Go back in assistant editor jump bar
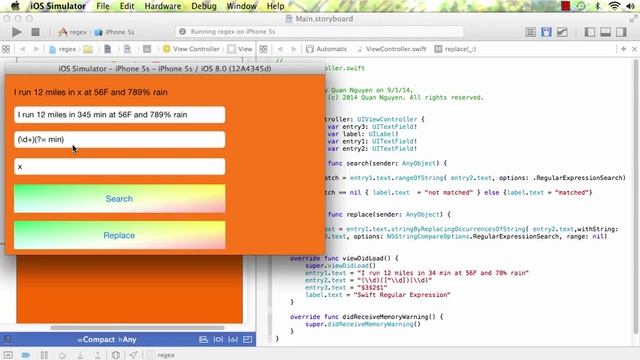Screen dimensions: 640x360 pyautogui.click(x=280, y=49)
